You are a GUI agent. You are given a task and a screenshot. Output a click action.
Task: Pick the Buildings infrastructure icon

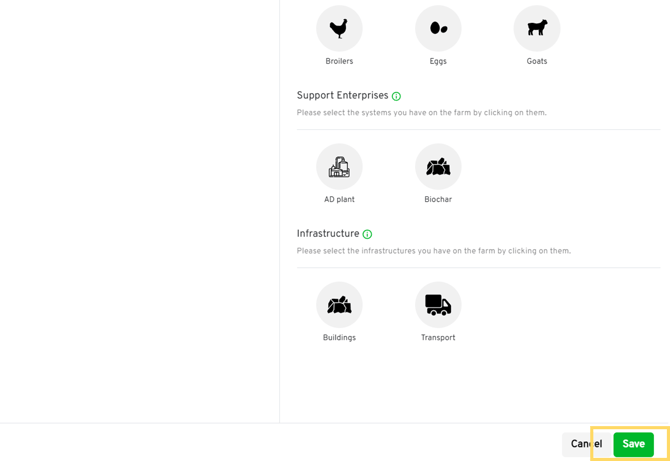tap(339, 305)
